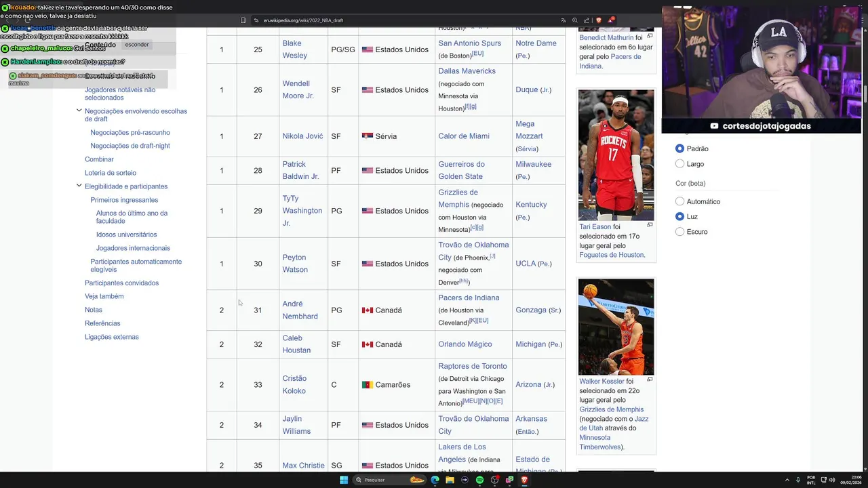Click the Canada flag icon in Nembhard row
The width and height of the screenshot is (868, 488).
click(368, 310)
